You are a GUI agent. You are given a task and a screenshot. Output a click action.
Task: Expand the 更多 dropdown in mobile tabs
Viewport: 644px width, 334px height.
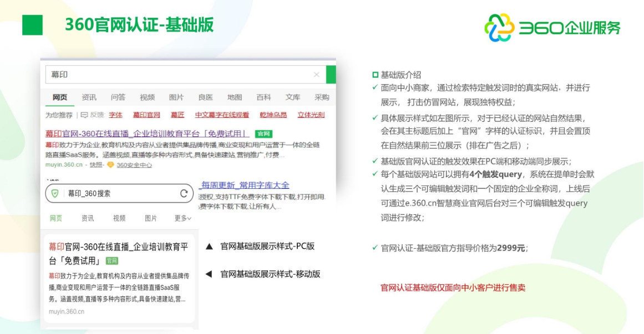pos(182,218)
